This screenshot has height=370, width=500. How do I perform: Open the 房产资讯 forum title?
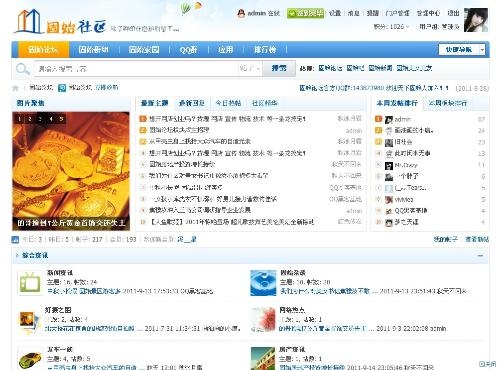(292, 349)
